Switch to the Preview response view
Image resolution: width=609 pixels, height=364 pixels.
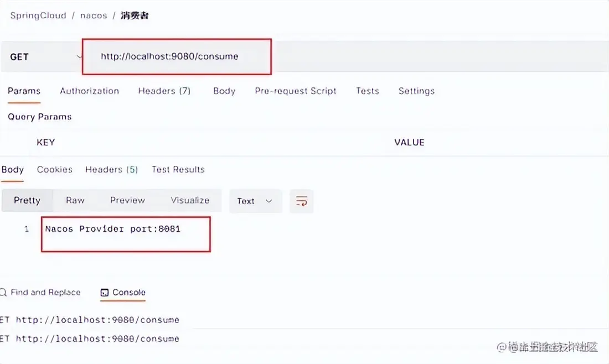point(127,200)
